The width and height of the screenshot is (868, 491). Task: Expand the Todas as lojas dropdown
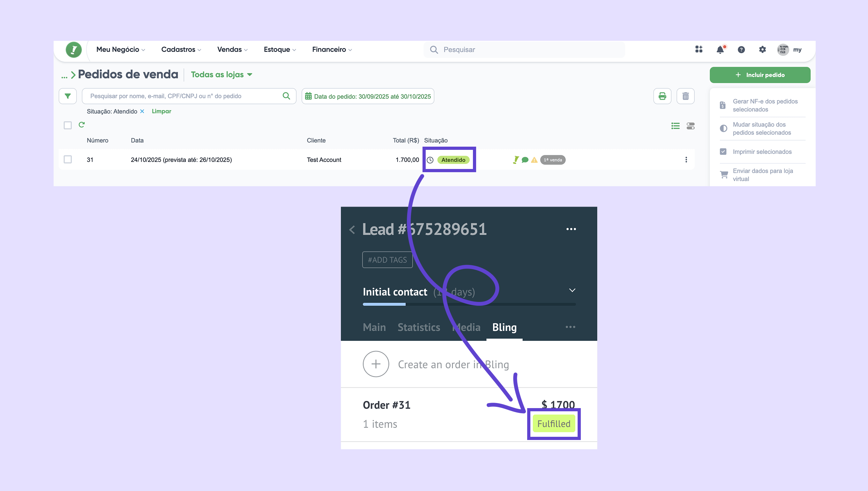(x=221, y=75)
